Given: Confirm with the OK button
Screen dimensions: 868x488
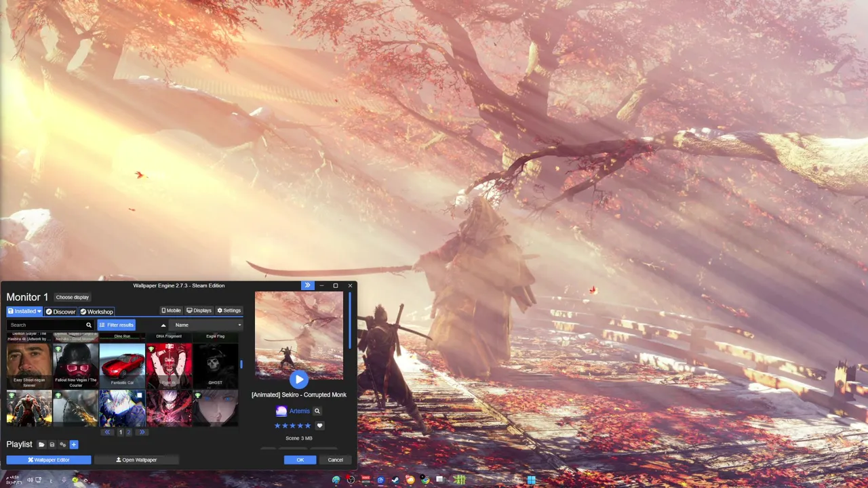Looking at the screenshot, I should point(300,460).
